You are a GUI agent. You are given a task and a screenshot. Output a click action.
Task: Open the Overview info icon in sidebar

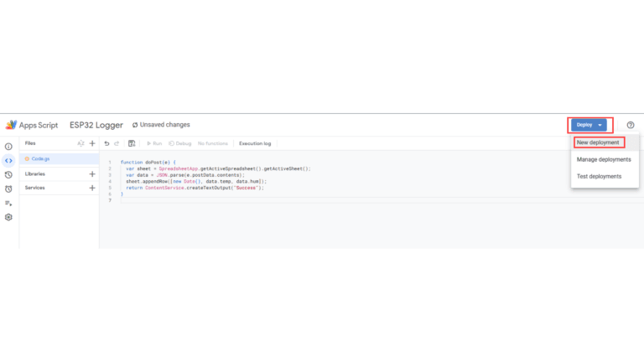(x=8, y=147)
